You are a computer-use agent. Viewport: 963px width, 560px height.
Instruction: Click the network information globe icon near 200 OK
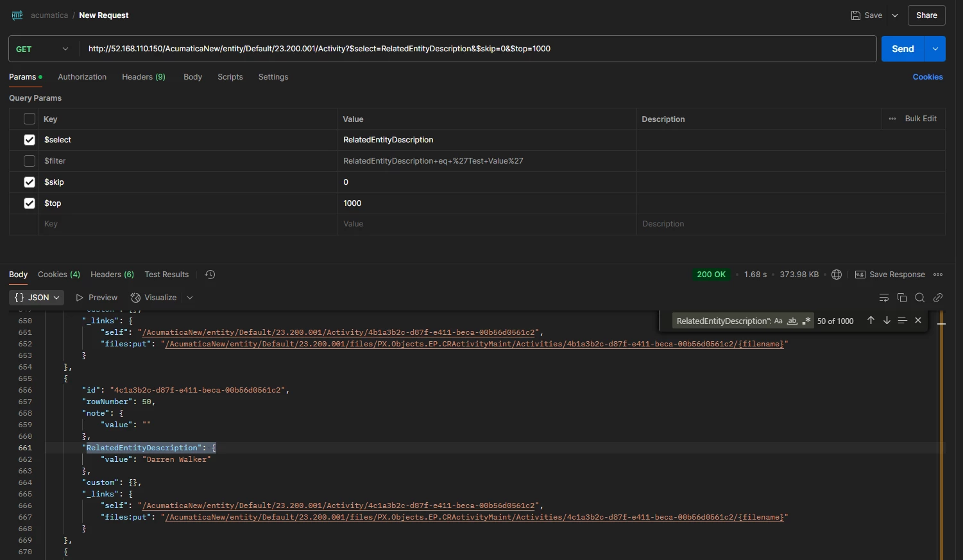pos(836,274)
